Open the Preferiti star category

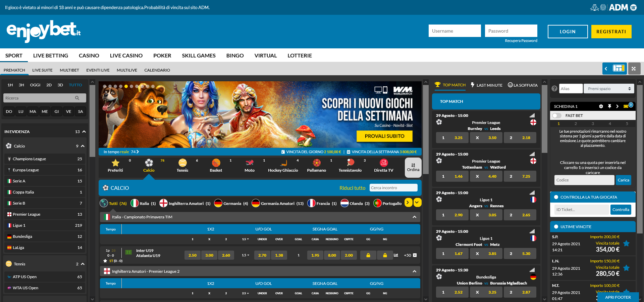[115, 165]
